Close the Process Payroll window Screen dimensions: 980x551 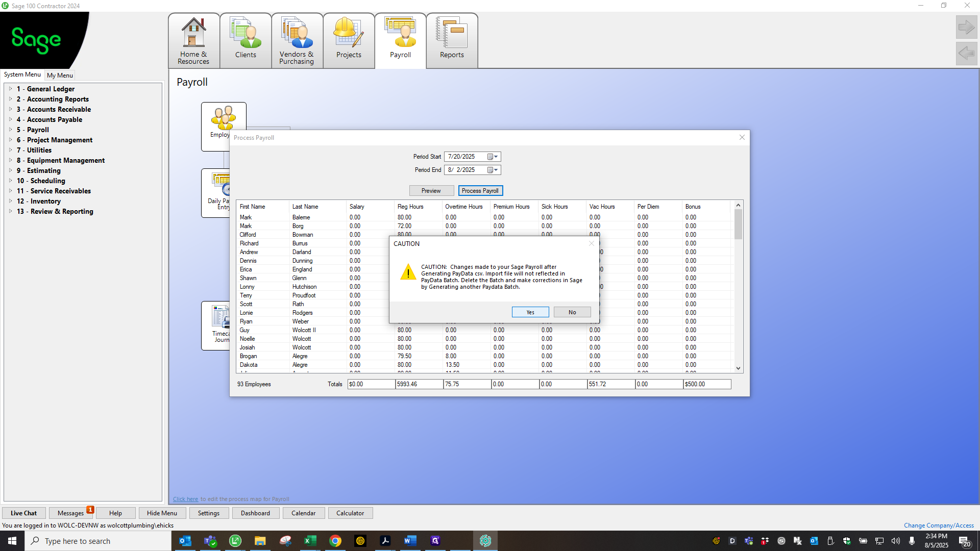(742, 137)
